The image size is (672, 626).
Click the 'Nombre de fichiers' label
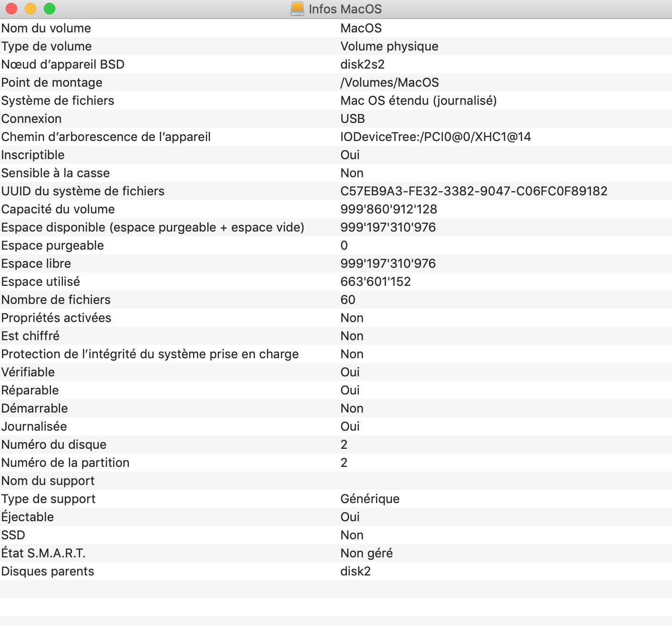pyautogui.click(x=56, y=300)
